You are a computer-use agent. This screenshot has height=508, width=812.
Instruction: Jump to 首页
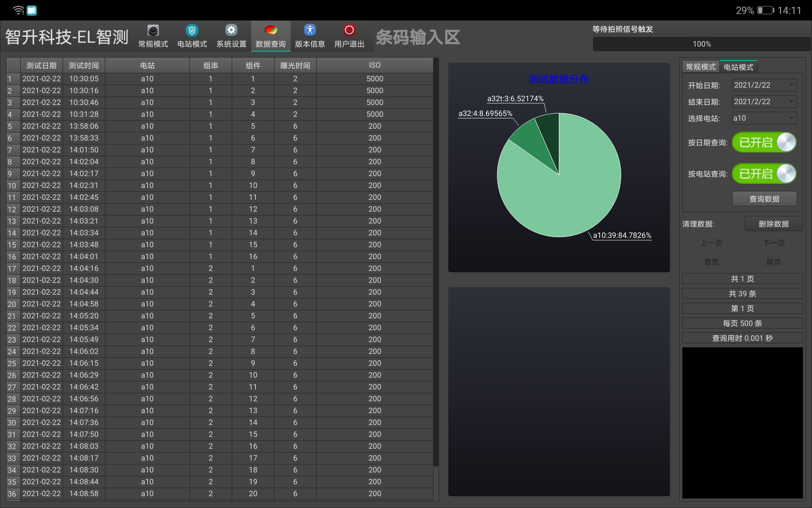coord(711,262)
